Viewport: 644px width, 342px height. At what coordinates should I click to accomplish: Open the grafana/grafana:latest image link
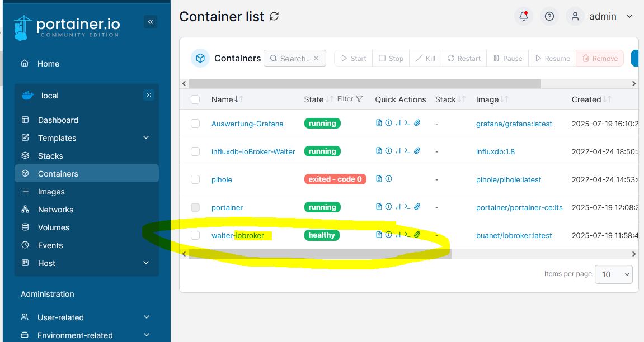point(514,124)
